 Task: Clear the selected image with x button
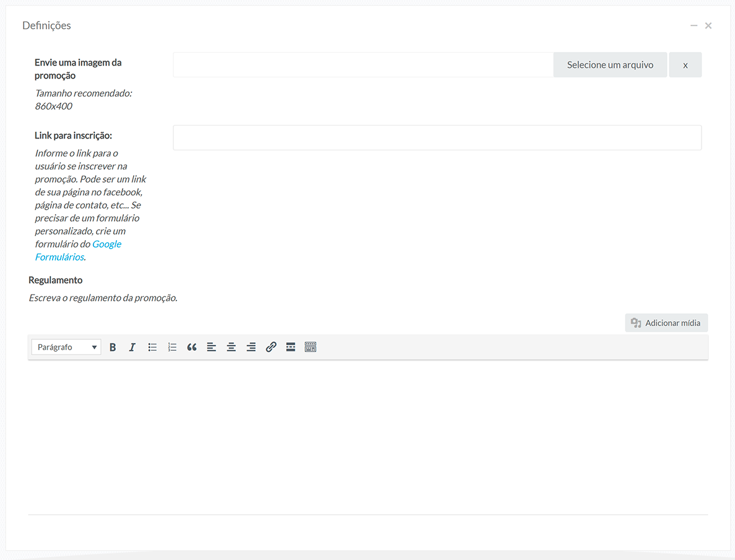[x=685, y=65]
